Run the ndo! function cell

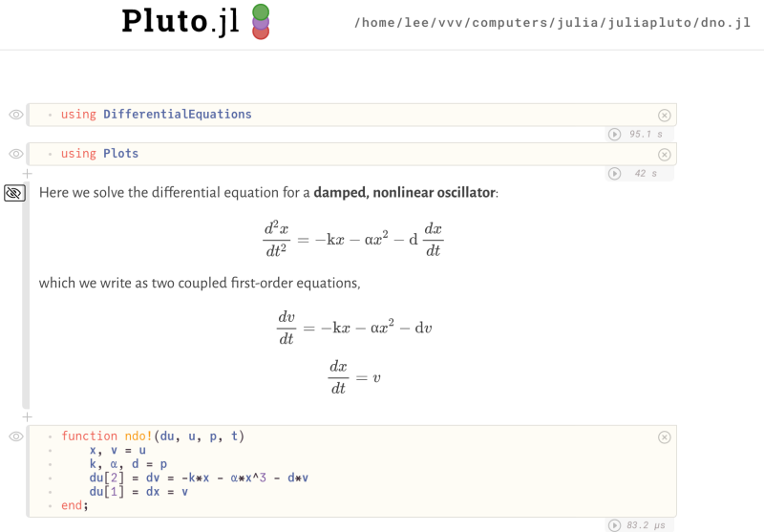click(615, 525)
